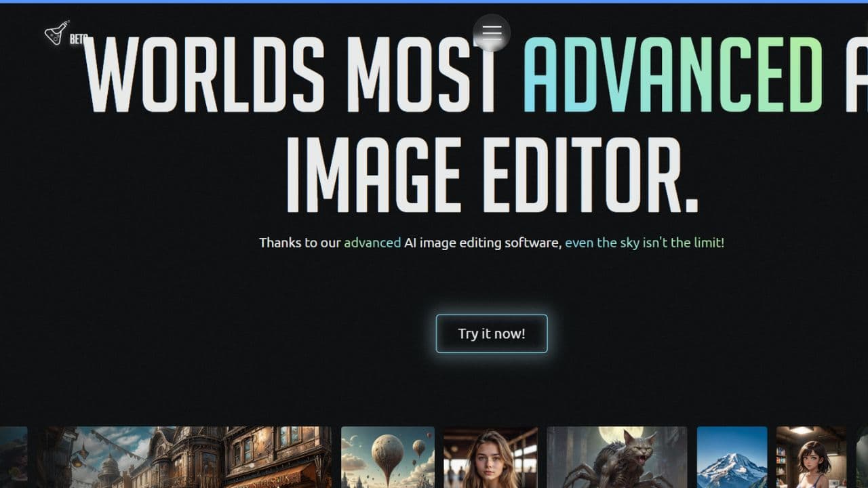
Task: Open the hamburger menu
Action: click(492, 33)
